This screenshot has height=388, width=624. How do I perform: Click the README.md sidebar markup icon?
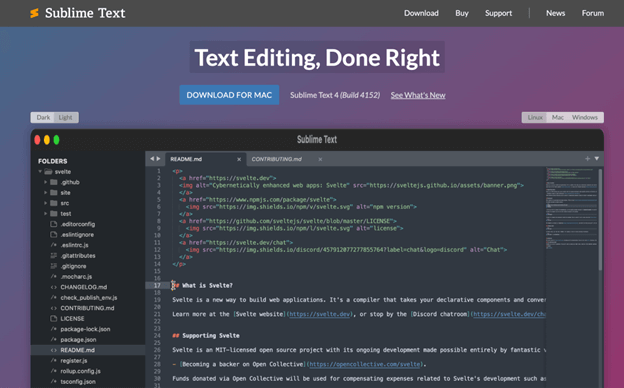pyautogui.click(x=54, y=350)
